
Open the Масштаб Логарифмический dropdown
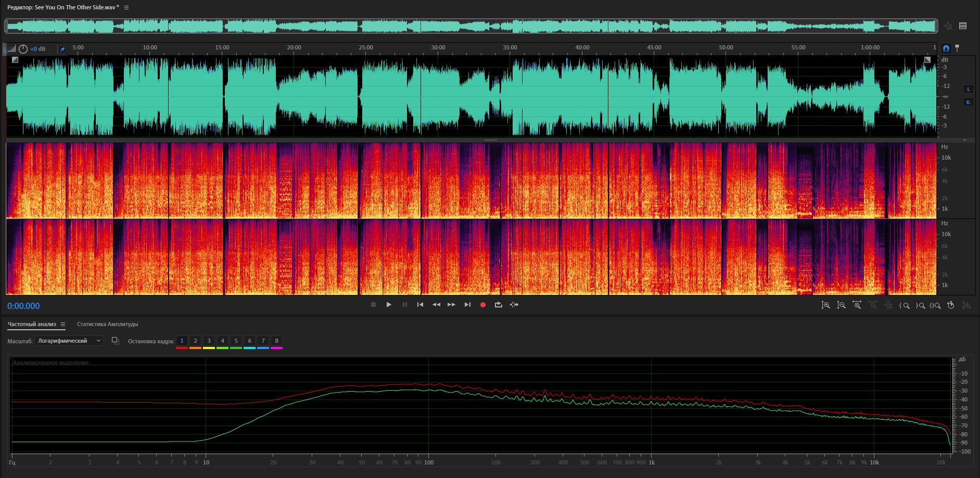[x=69, y=341]
